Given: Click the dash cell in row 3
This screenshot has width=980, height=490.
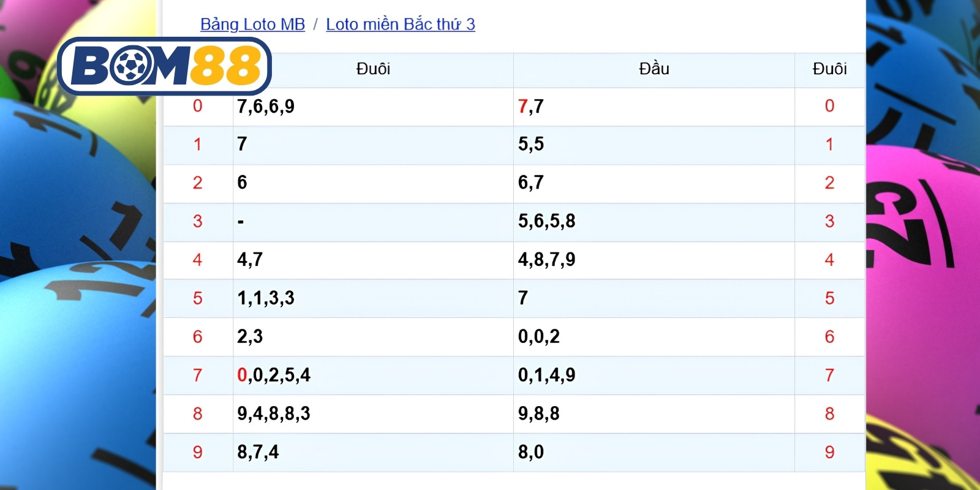Looking at the screenshot, I should pos(373,222).
